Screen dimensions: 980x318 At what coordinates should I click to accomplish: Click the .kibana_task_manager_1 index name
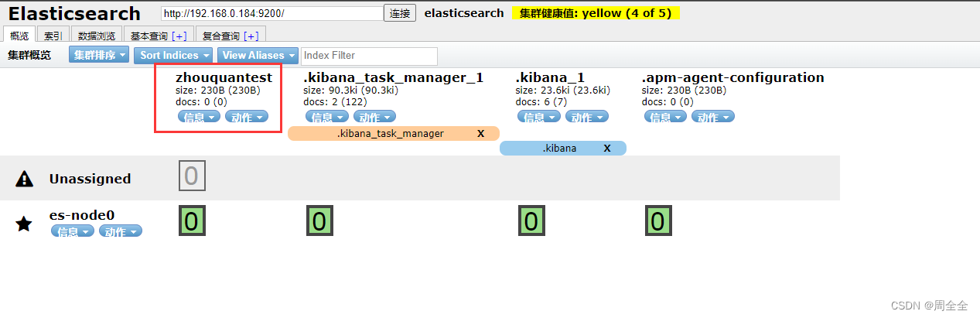click(394, 77)
